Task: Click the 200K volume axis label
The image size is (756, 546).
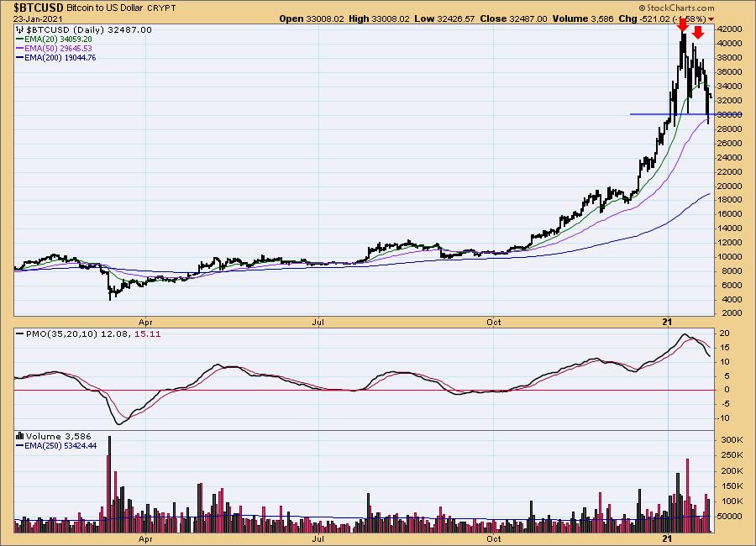Action: coord(732,470)
